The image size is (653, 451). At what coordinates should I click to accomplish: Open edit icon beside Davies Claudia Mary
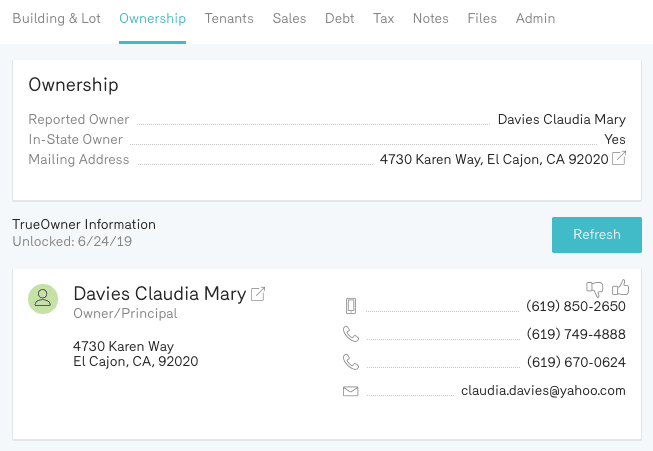(x=258, y=294)
